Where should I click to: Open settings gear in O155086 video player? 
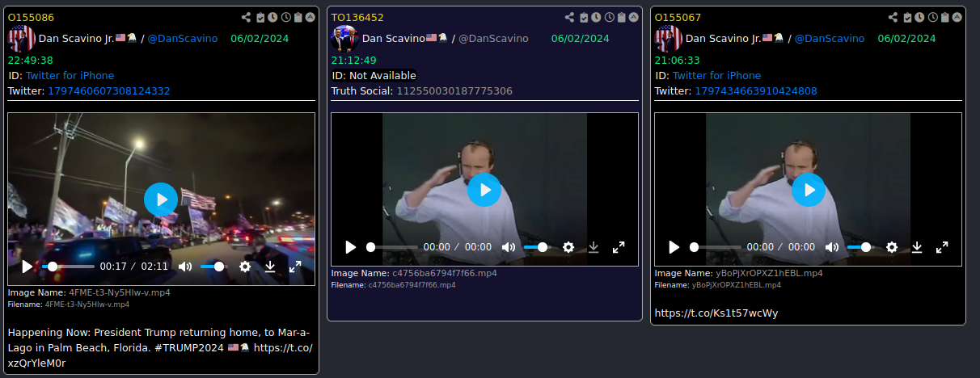[x=245, y=266]
